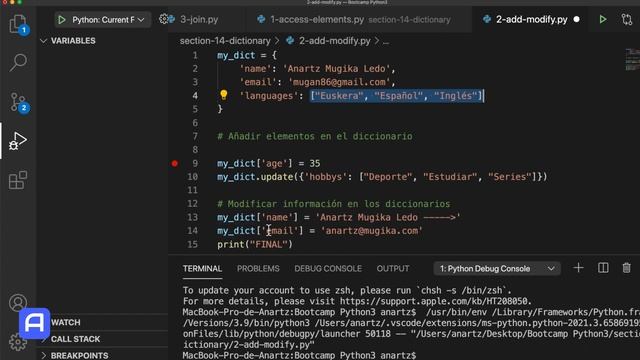Open the DEBUG CONSOLE panel tab
The image size is (640, 360).
click(x=328, y=269)
